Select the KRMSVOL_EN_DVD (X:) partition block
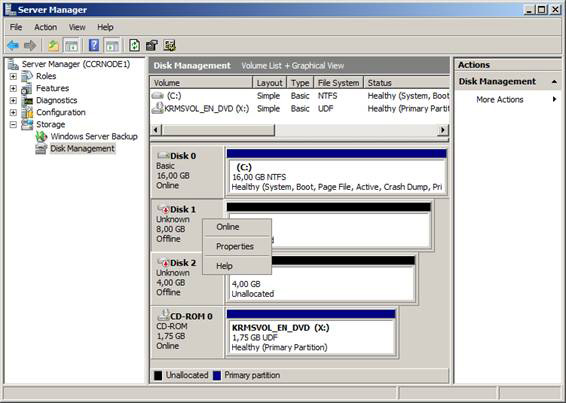Screen dimensions: 566x403 [x=311, y=332]
